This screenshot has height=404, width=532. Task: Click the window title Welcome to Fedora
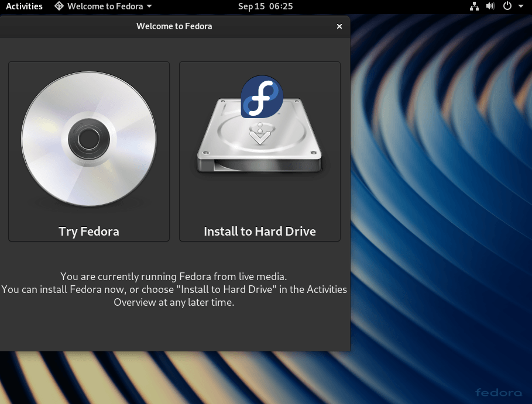pos(174,26)
